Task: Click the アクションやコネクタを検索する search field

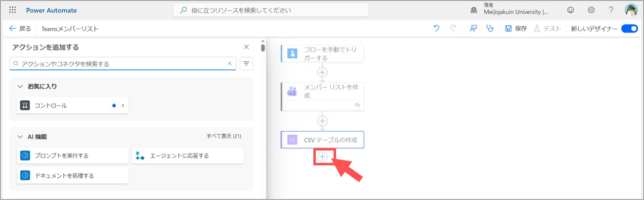Action: click(121, 63)
